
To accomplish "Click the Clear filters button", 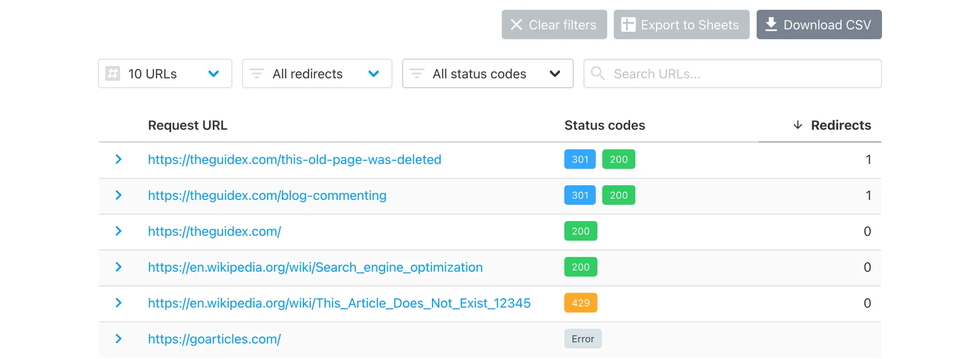I will [554, 25].
